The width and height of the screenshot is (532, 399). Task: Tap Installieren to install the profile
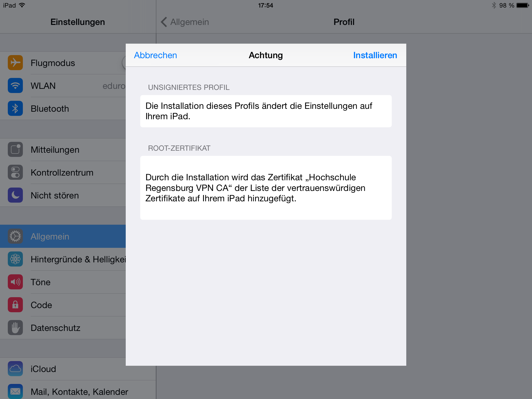click(x=375, y=55)
